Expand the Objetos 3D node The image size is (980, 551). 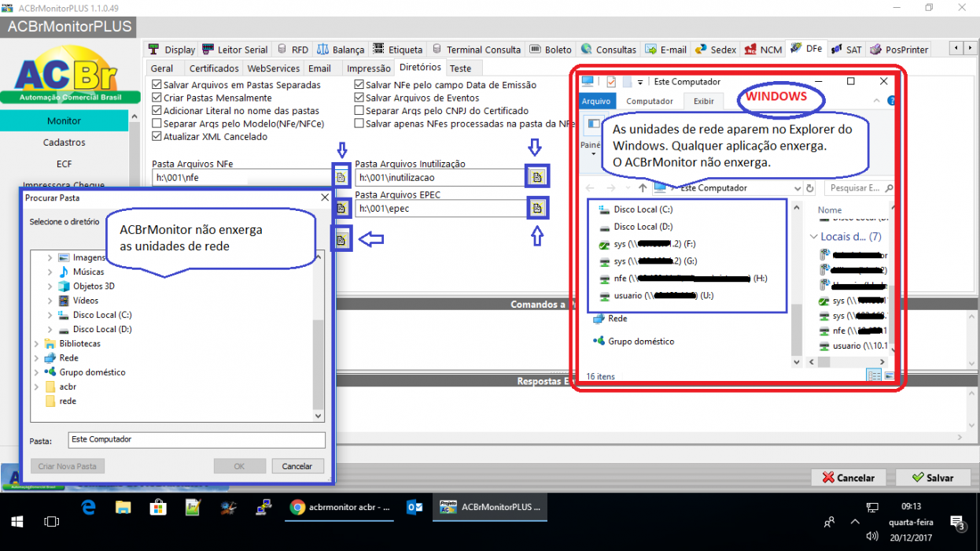click(x=50, y=287)
